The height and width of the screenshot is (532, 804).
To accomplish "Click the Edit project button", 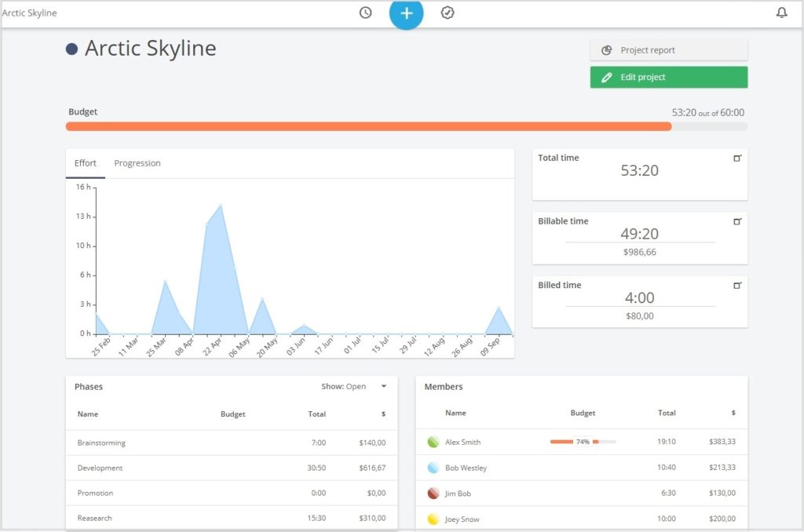I will (668, 77).
